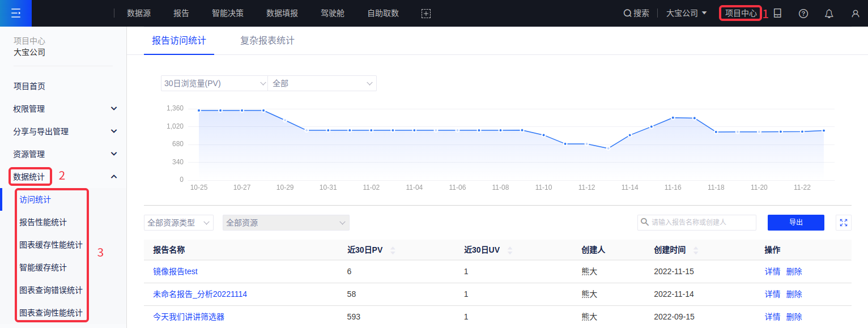Click the hamburger menu icon at top-left
Viewport: 868px width, 328px height.
15,13
